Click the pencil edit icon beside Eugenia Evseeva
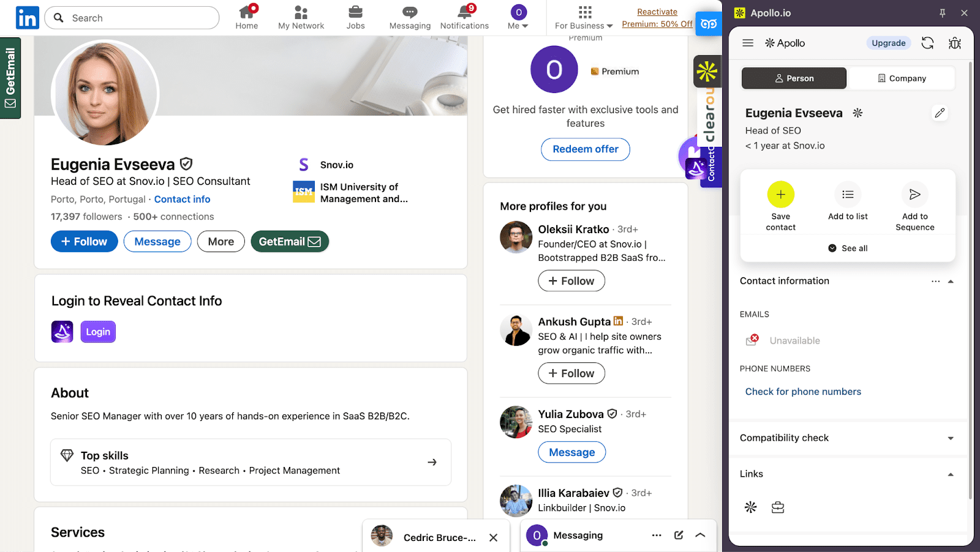 940,113
